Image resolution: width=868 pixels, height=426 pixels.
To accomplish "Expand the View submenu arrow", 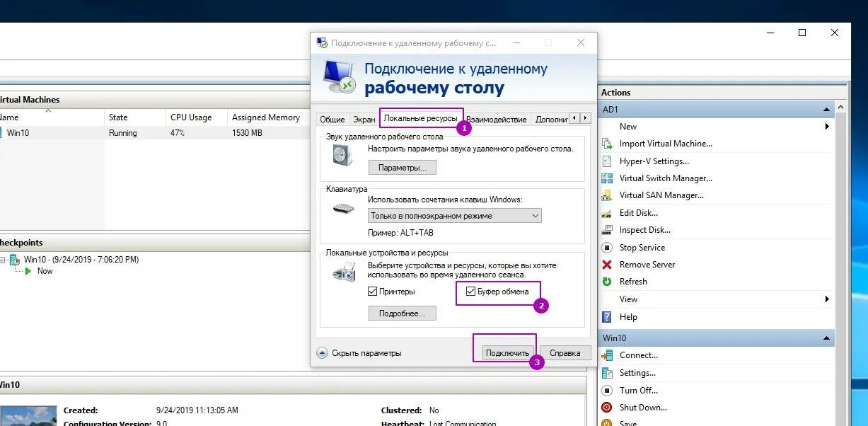I will [x=828, y=299].
